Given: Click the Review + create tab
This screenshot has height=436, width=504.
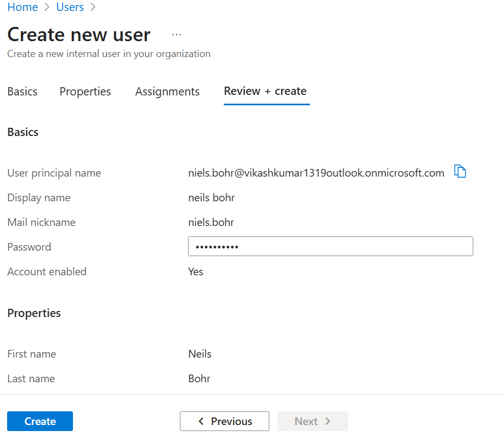Looking at the screenshot, I should point(265,92).
